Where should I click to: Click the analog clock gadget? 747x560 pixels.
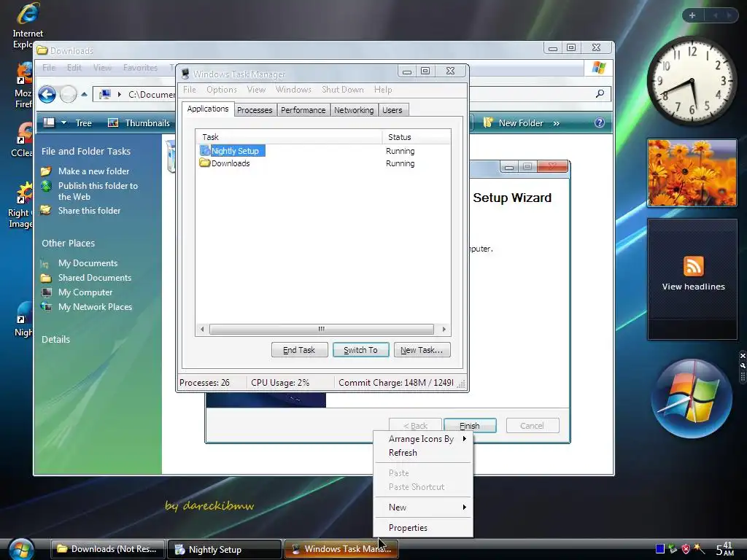[692, 81]
